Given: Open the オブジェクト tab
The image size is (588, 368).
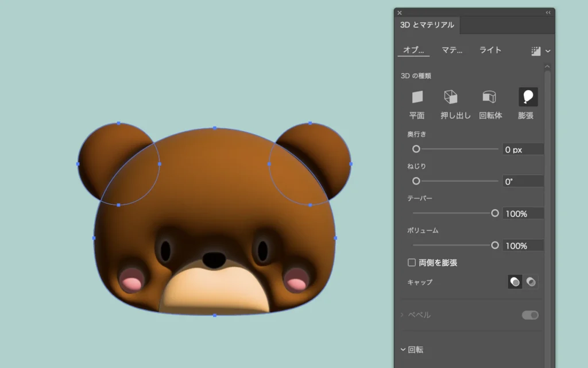Looking at the screenshot, I should click(413, 50).
